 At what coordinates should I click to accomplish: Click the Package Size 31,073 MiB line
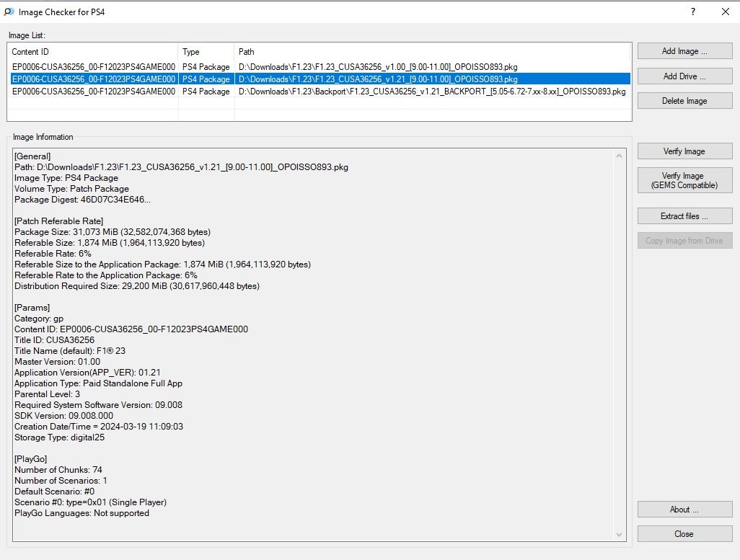coord(113,231)
